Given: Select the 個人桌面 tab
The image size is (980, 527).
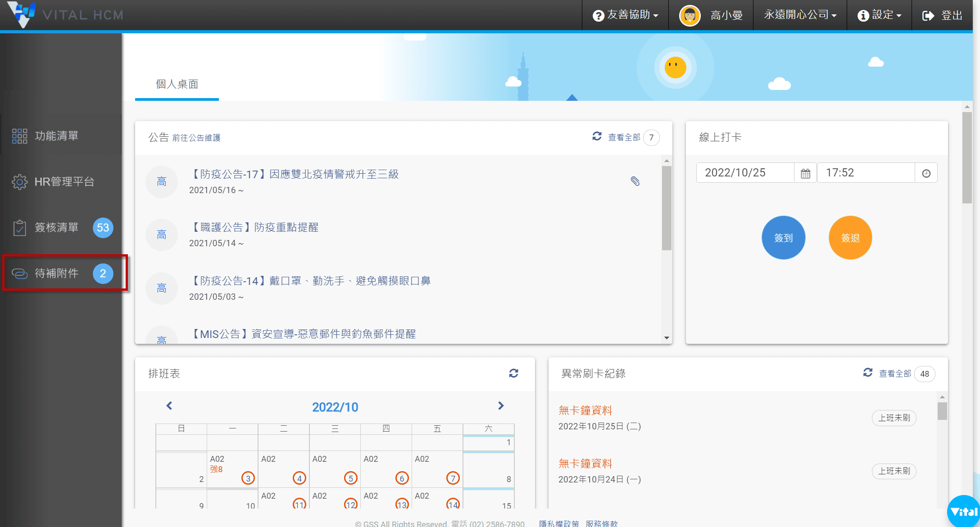Looking at the screenshot, I should coord(177,84).
